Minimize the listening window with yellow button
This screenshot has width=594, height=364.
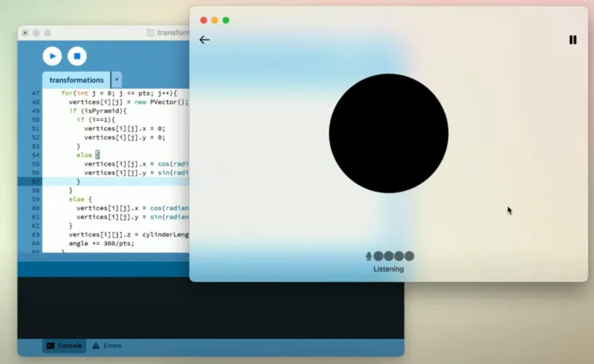(215, 20)
